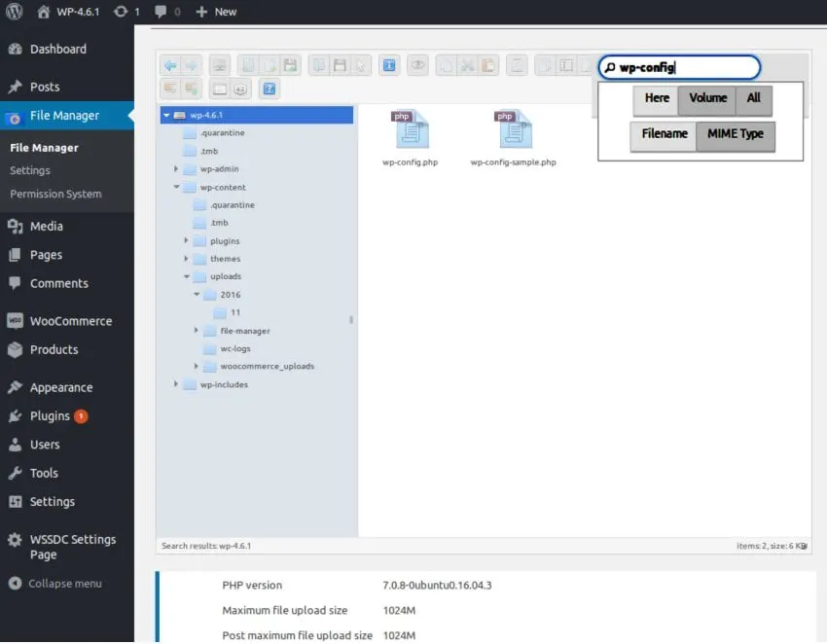
Task: Select Filename search mode
Action: 664,136
